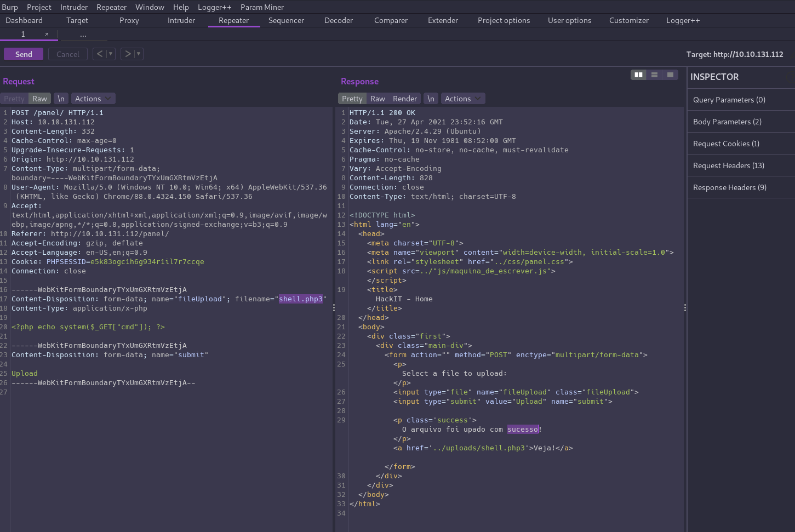The image size is (795, 532).
Task: Expand Query Parameters (0) in Inspector
Action: (x=741, y=100)
